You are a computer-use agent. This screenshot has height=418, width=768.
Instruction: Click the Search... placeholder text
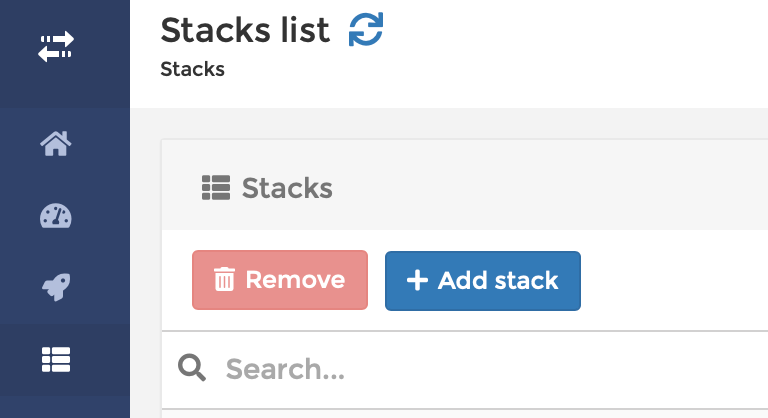pyautogui.click(x=285, y=369)
